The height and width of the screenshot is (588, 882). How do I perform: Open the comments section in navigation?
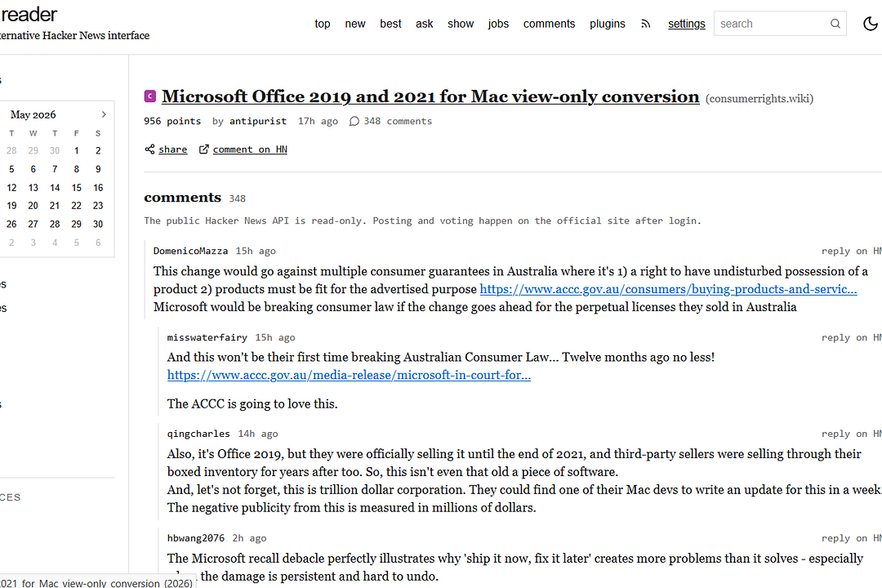click(x=549, y=24)
